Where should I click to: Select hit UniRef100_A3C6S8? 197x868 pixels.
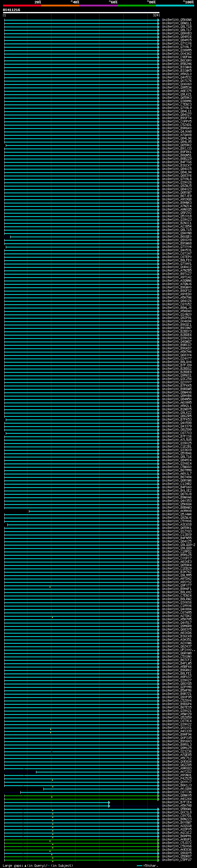pyautogui.click(x=176, y=524)
